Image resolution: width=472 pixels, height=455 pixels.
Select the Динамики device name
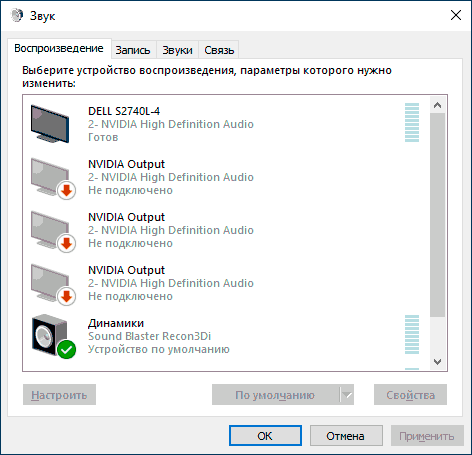[116, 323]
